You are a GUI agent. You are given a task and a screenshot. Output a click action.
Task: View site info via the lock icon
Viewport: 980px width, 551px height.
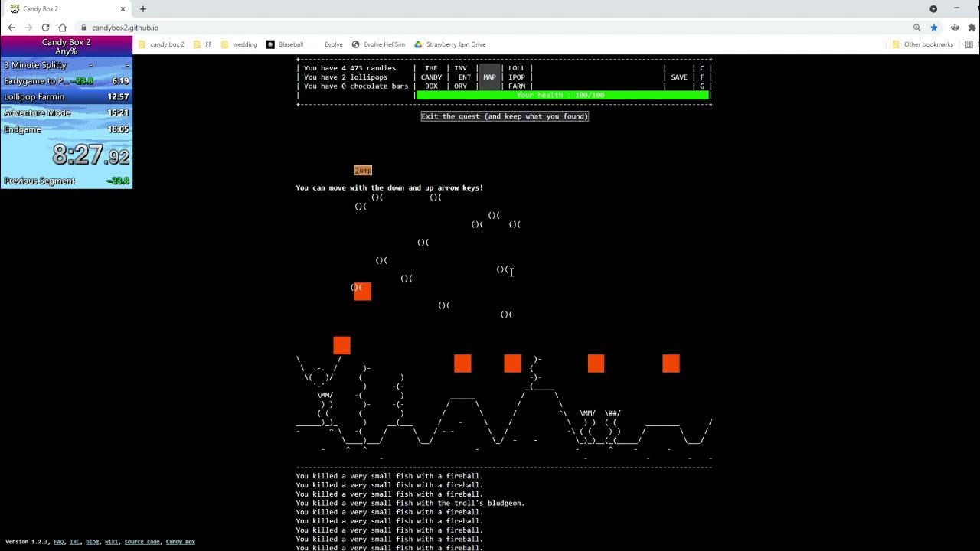tap(84, 28)
